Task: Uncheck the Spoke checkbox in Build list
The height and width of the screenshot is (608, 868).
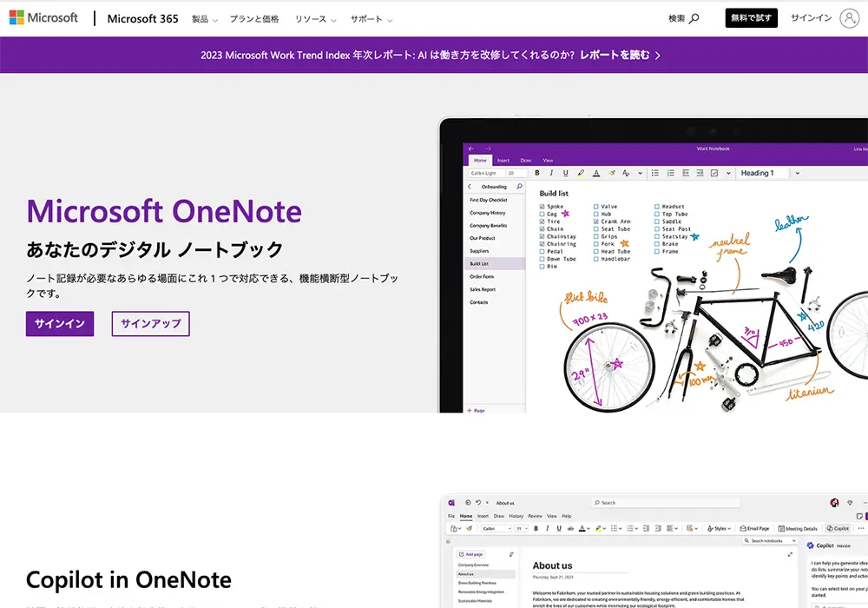Action: pos(542,207)
